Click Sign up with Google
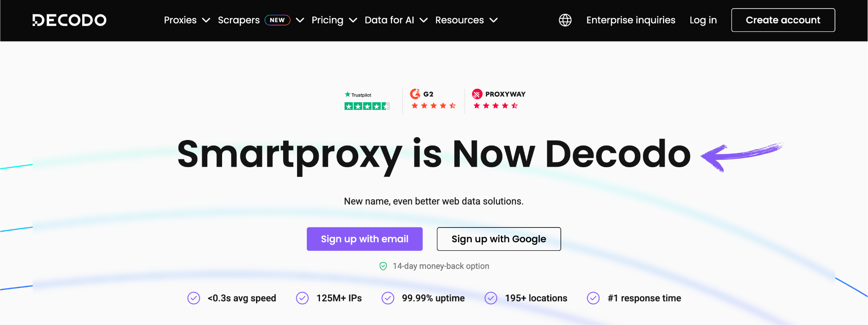 (x=499, y=239)
